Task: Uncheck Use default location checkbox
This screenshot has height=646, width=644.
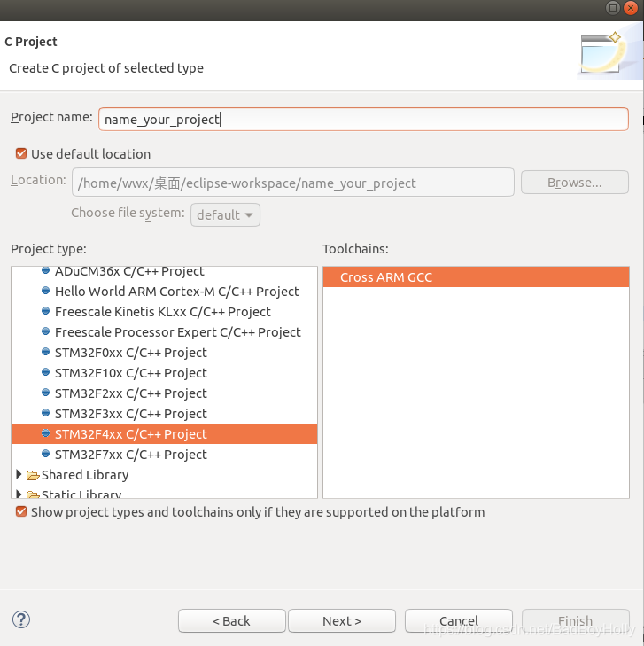Action: pyautogui.click(x=21, y=153)
